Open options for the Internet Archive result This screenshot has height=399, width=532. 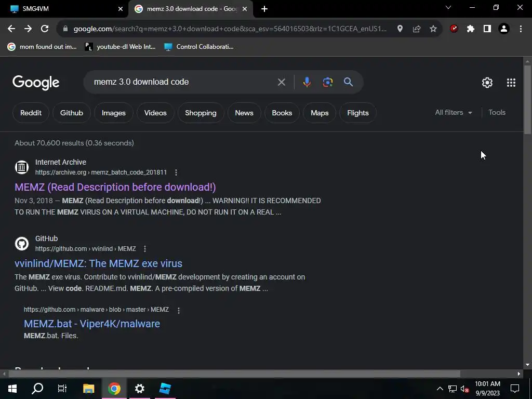click(176, 172)
